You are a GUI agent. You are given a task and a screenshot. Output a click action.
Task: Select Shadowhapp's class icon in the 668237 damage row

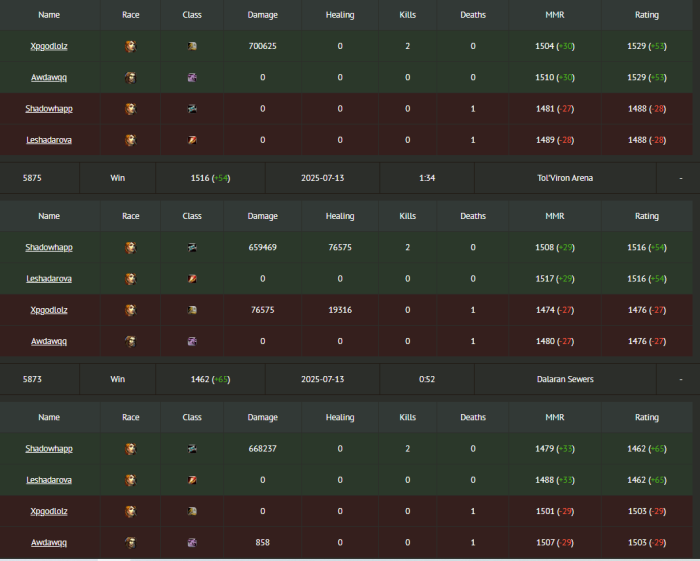click(x=192, y=449)
